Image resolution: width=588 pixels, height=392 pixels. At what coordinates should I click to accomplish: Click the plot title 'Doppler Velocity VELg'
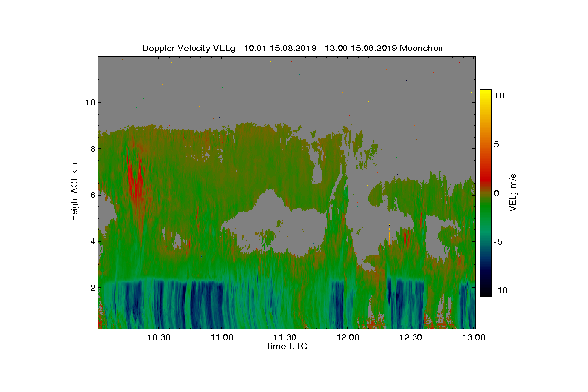(189, 48)
